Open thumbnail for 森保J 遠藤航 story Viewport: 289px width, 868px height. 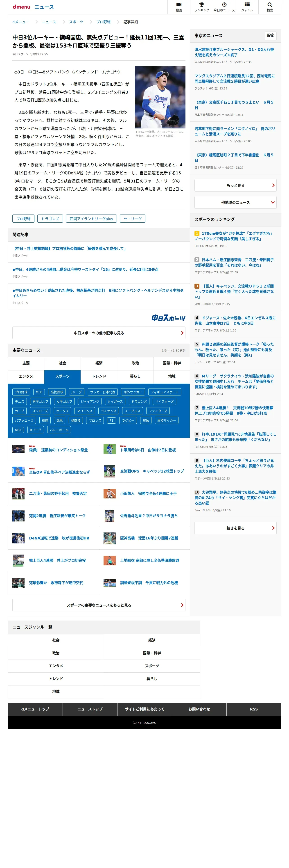point(18,449)
